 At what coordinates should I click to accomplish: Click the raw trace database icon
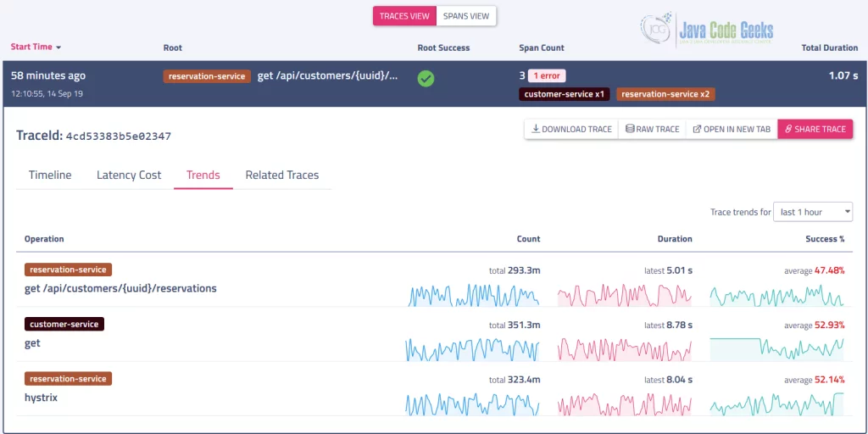pyautogui.click(x=630, y=129)
